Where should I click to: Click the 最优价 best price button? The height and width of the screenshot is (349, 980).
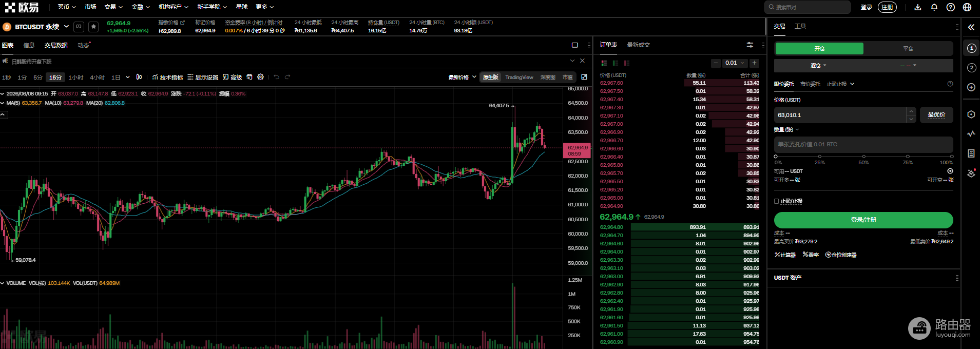coord(936,115)
